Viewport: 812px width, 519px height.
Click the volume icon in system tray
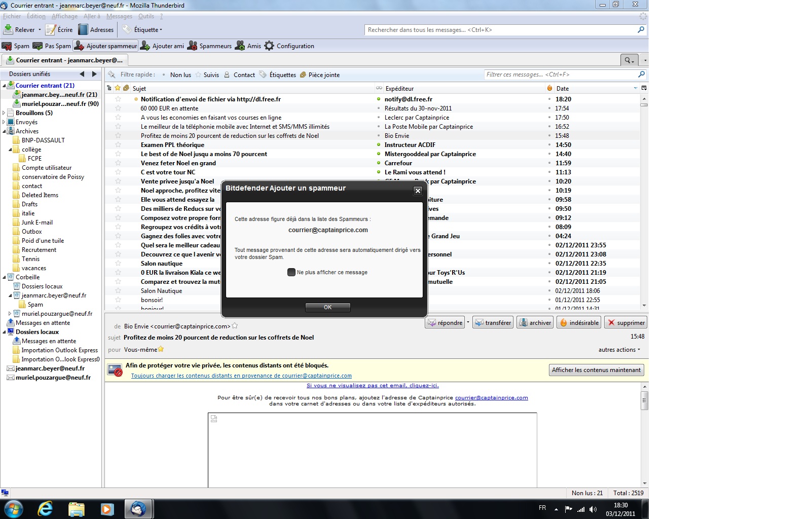(593, 509)
